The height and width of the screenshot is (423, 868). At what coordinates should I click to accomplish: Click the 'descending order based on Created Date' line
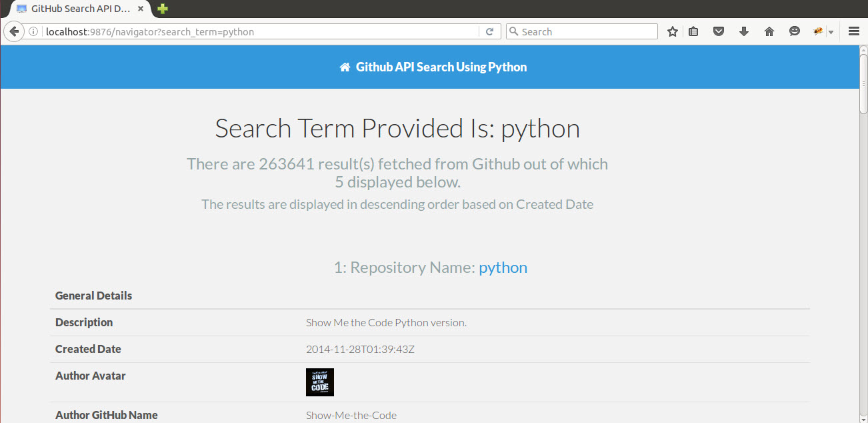(x=397, y=204)
